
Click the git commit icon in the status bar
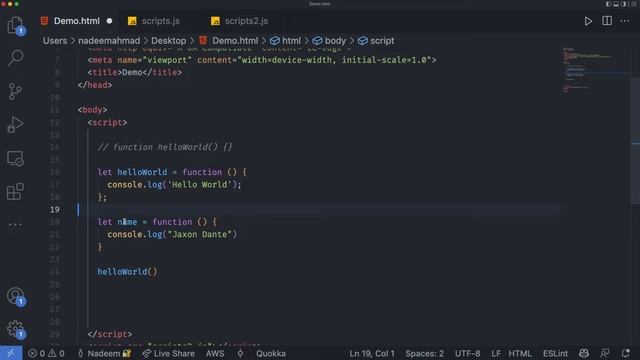[x=240, y=353]
